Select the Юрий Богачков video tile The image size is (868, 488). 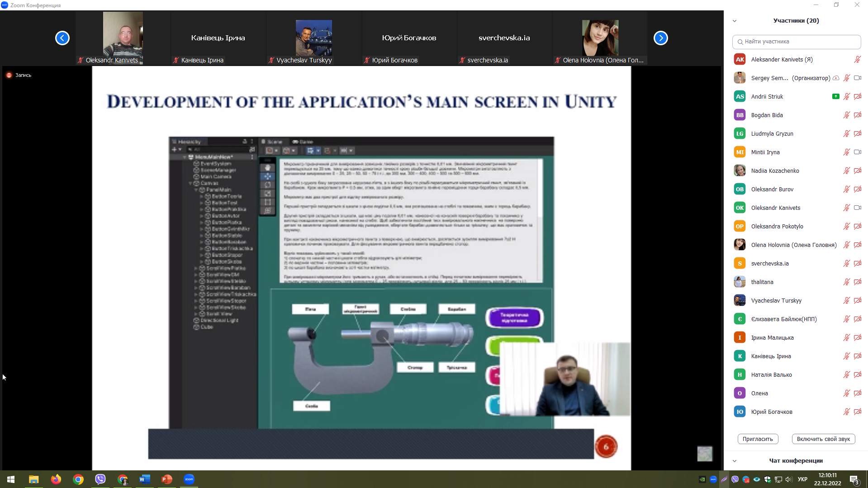[409, 38]
